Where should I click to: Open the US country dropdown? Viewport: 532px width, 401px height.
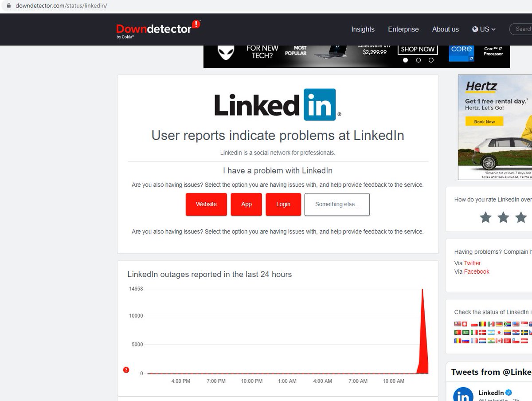pyautogui.click(x=484, y=29)
